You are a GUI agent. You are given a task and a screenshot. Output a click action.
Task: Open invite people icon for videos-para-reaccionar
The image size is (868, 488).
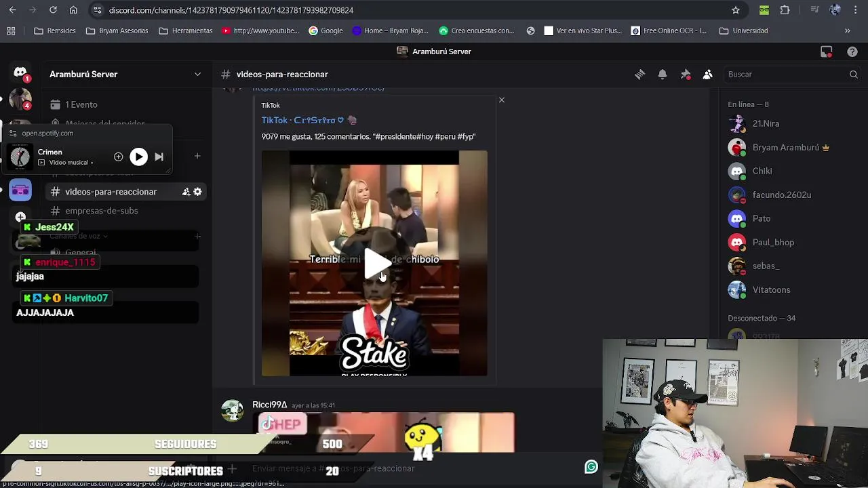pos(186,192)
